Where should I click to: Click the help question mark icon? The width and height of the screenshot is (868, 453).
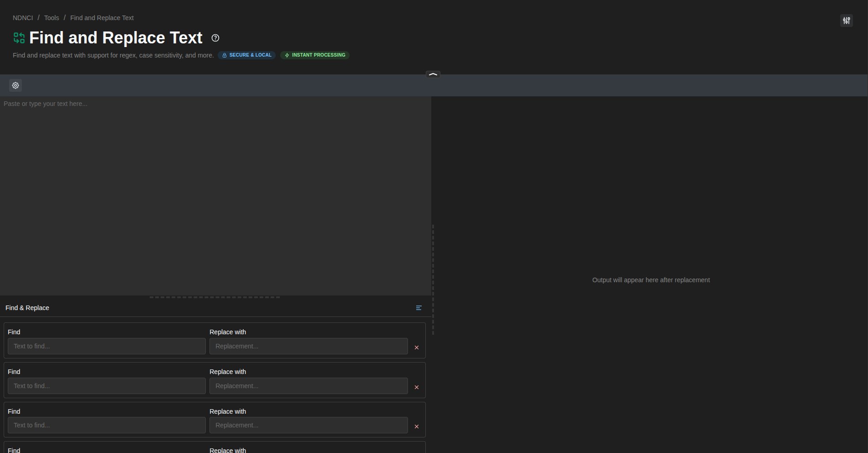(215, 38)
